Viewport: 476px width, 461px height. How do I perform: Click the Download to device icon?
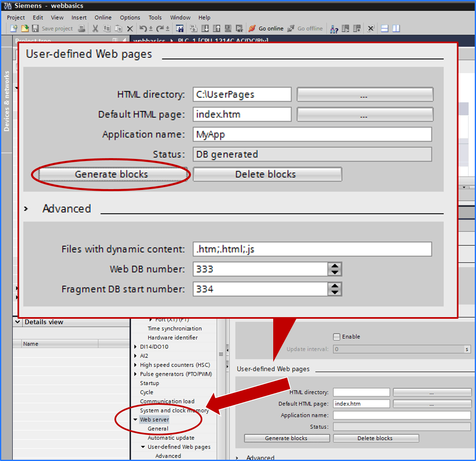point(205,28)
